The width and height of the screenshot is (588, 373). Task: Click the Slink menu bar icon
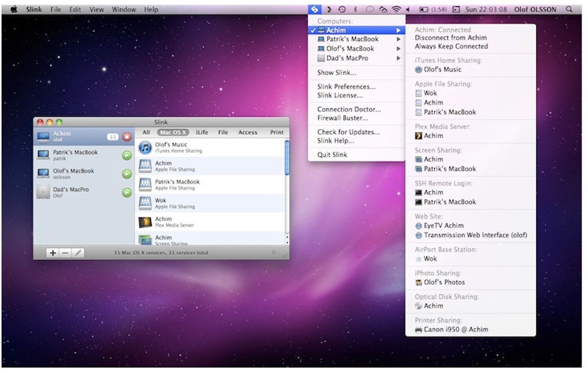click(x=314, y=9)
